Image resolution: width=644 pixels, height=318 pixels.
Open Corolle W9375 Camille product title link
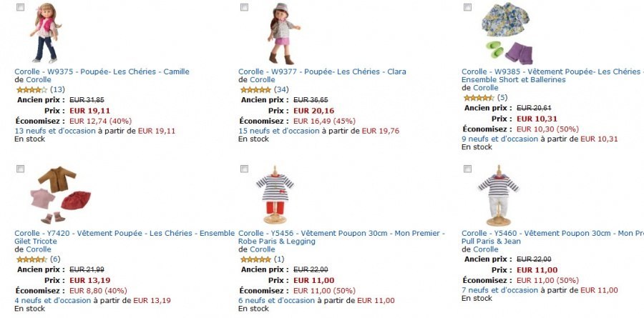click(x=102, y=71)
